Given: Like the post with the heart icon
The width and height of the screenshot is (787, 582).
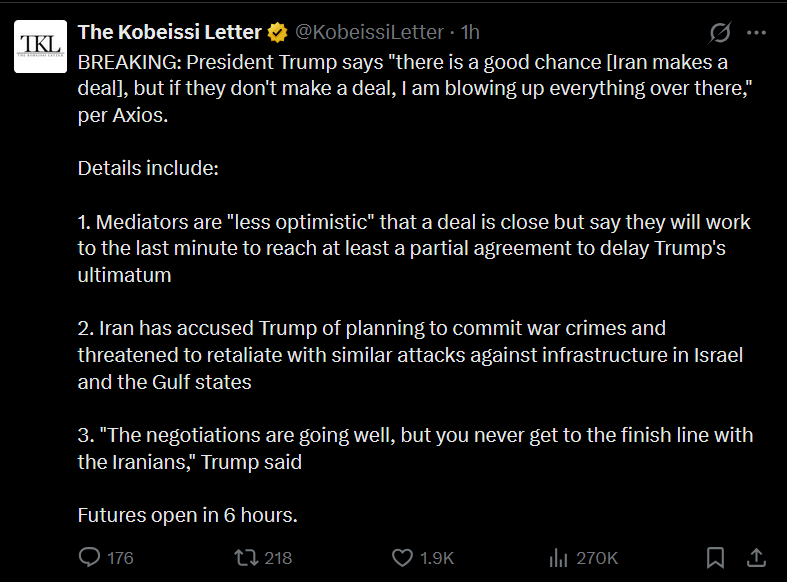Looking at the screenshot, I should click(402, 557).
